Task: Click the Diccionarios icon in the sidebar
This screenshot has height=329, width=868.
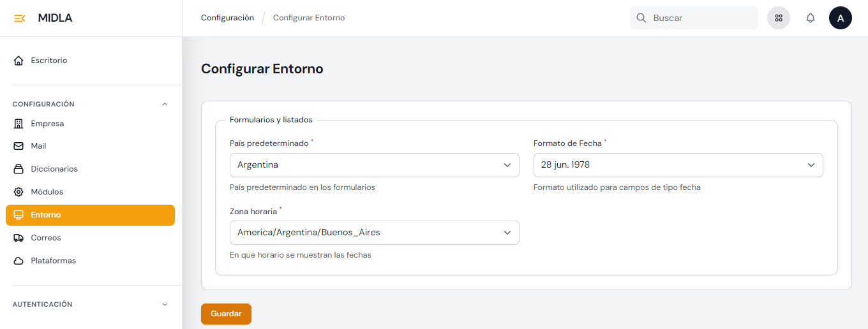Action: click(x=19, y=169)
